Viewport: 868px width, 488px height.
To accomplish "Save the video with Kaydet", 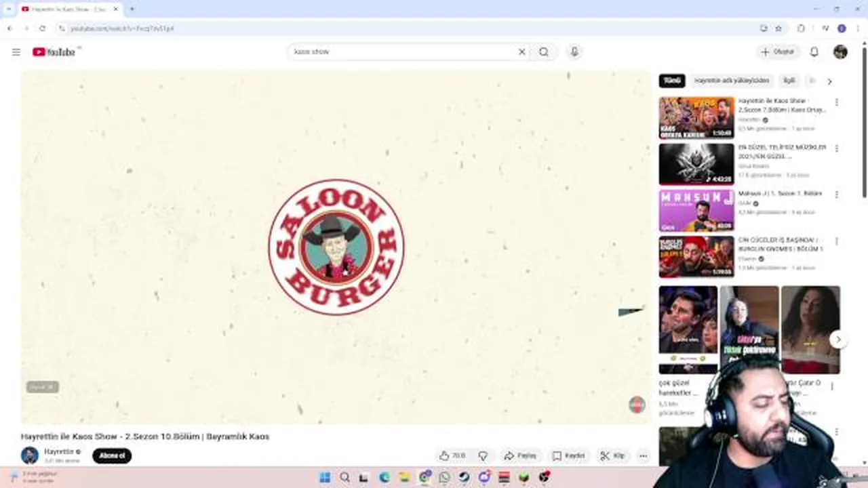I will pos(568,456).
